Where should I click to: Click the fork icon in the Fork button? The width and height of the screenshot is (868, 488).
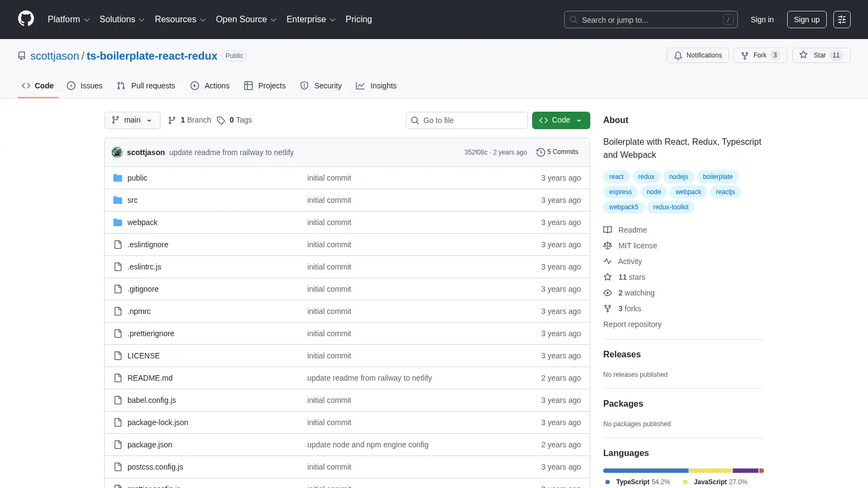coord(745,55)
